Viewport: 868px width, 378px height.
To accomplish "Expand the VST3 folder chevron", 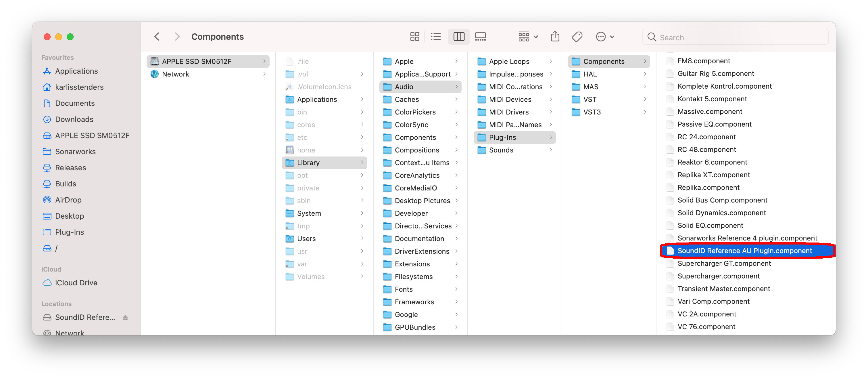I will 645,112.
